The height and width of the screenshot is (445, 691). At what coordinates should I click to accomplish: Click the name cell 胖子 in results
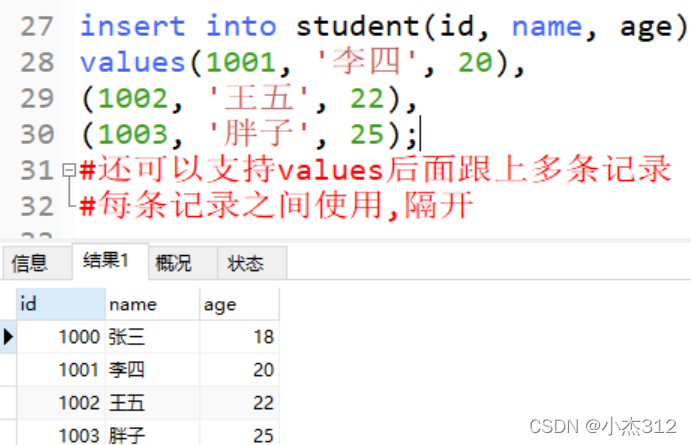click(x=152, y=434)
